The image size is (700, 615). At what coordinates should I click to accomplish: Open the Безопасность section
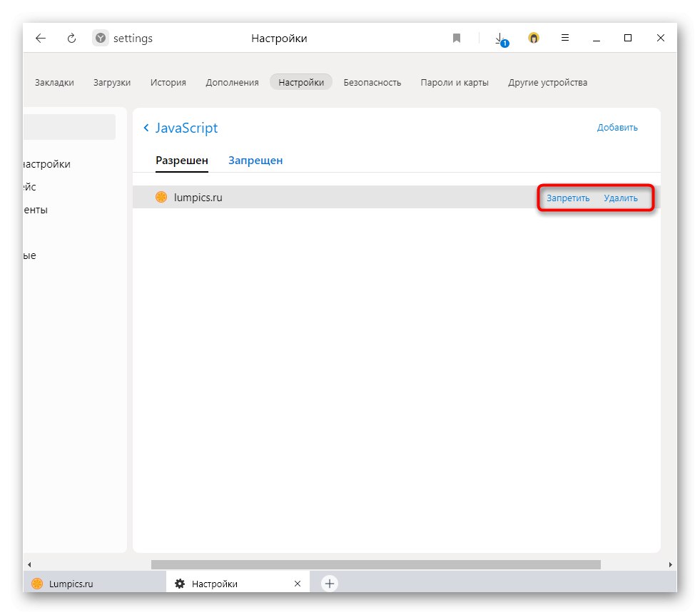pyautogui.click(x=372, y=83)
